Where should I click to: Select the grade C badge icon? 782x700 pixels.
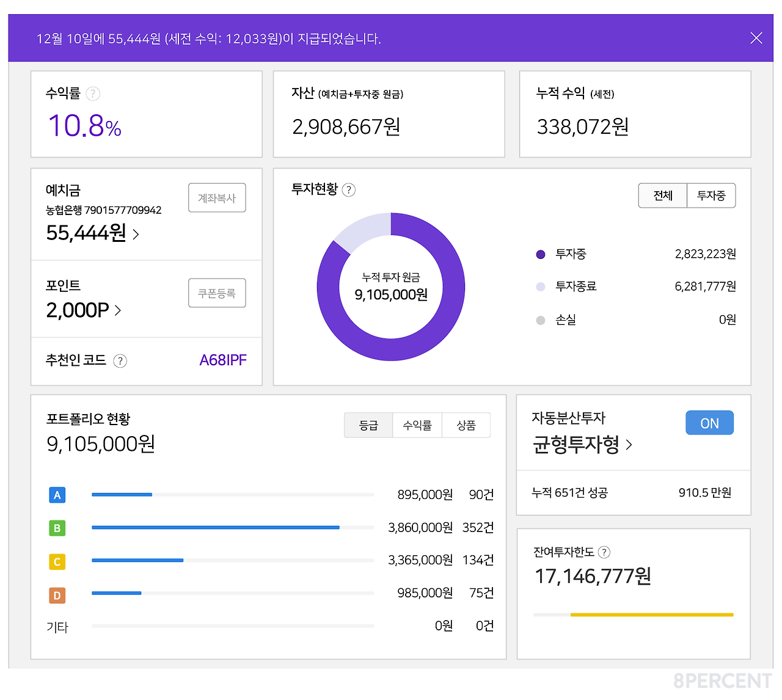coord(57,561)
